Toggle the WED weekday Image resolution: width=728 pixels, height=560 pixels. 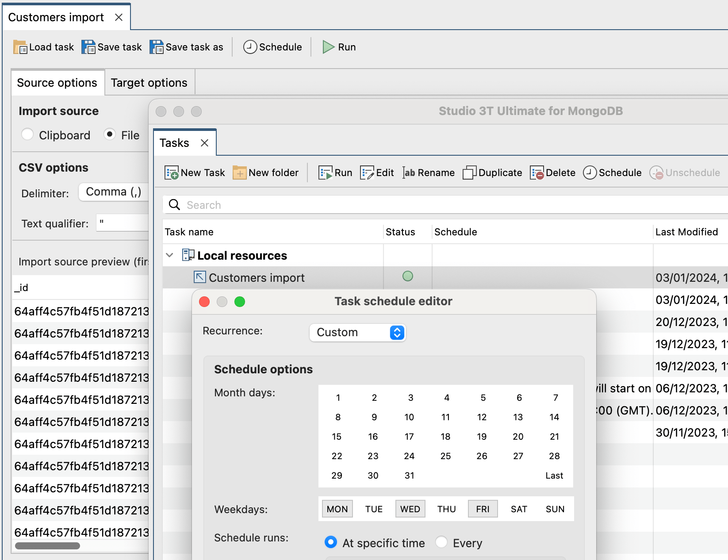tap(410, 509)
